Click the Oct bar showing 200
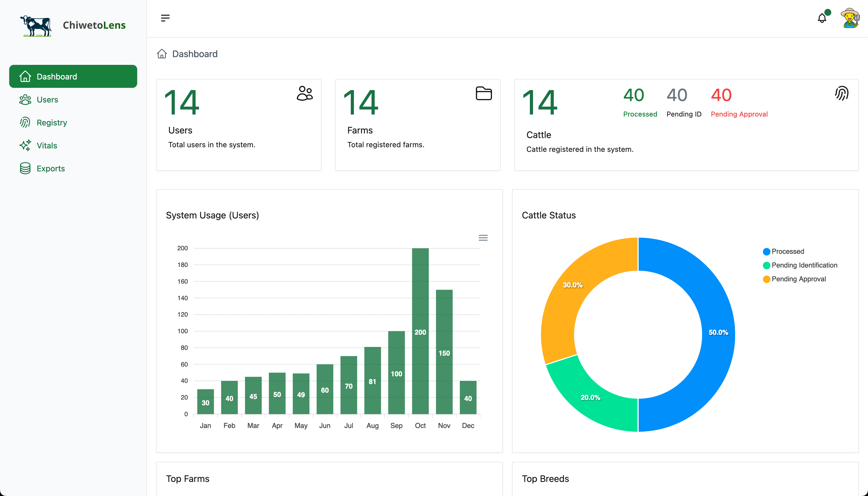Viewport: 868px width, 496px height. (421, 331)
